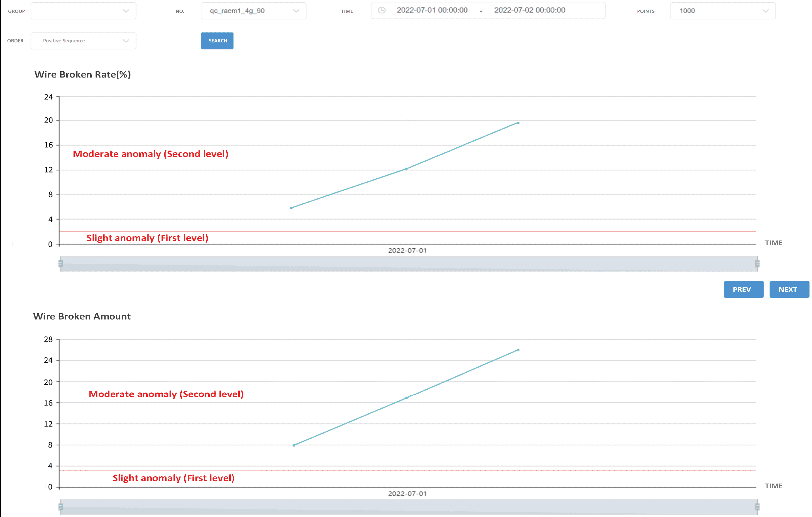Click Moderate anomaly label on Wire Broken Amount chart
Viewport: 812px width, 517px height.
(x=166, y=394)
